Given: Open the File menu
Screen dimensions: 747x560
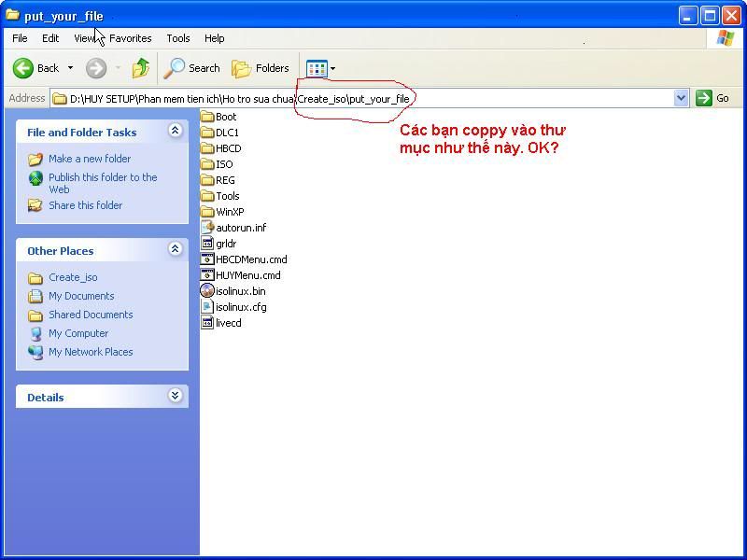Looking at the screenshot, I should click(x=20, y=38).
